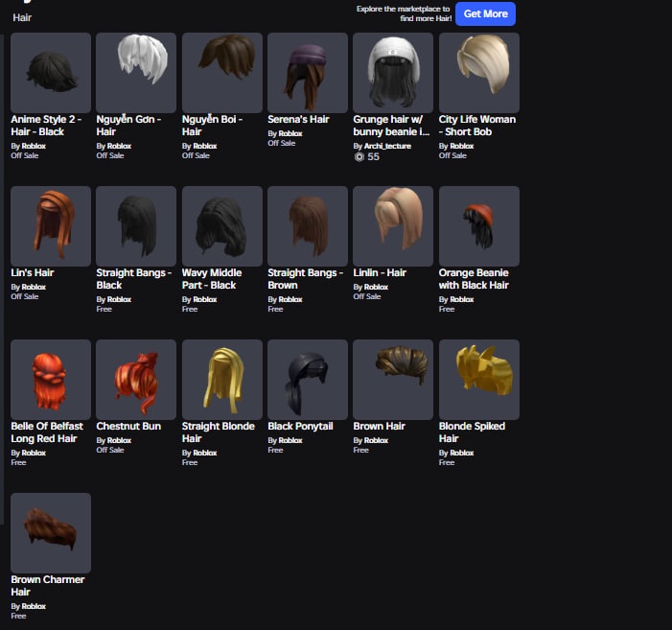Select the Straight Bangs - Black thumbnail

click(136, 226)
